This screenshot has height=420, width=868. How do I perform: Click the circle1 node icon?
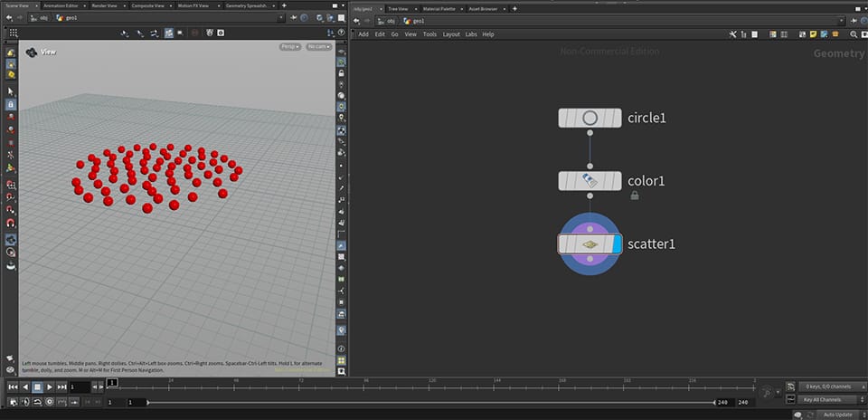590,118
